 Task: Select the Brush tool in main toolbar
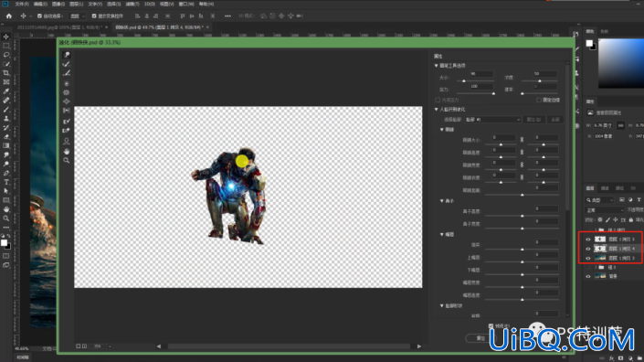pyautogui.click(x=6, y=110)
